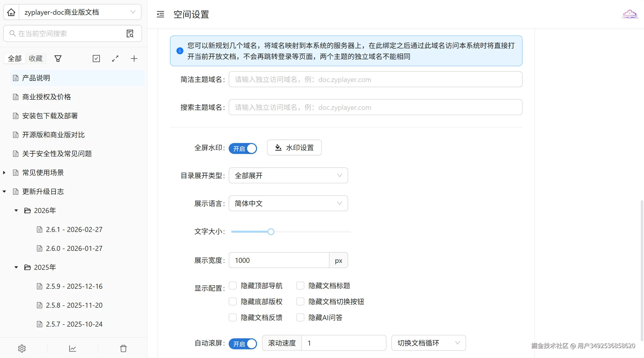644x358 pixels.
Task: Open the 展示语言 dropdown
Action: 288,203
